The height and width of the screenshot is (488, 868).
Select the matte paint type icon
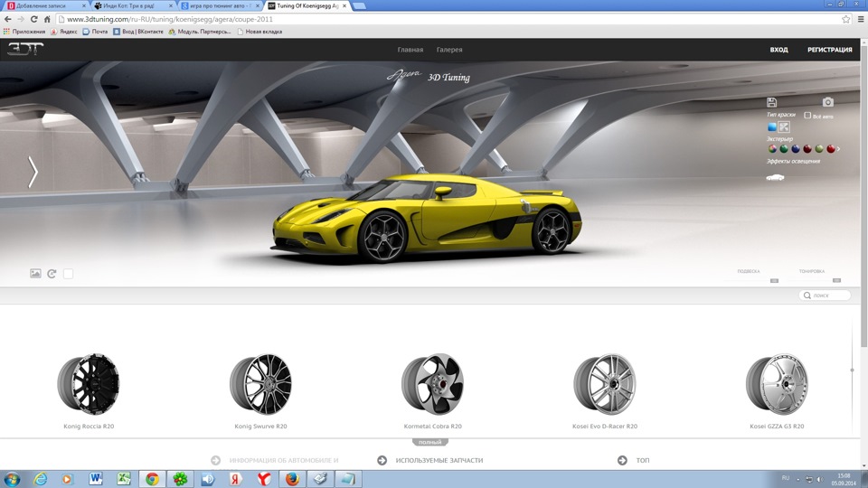pyautogui.click(x=784, y=127)
